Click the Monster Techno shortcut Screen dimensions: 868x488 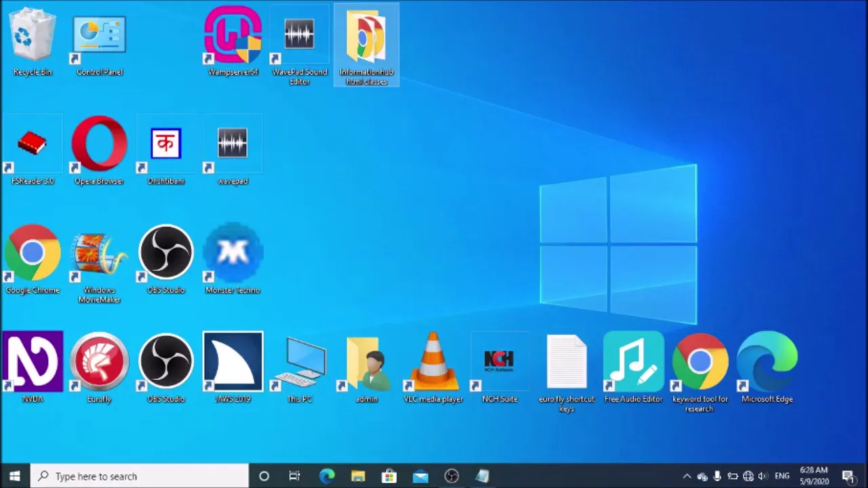pyautogui.click(x=233, y=260)
